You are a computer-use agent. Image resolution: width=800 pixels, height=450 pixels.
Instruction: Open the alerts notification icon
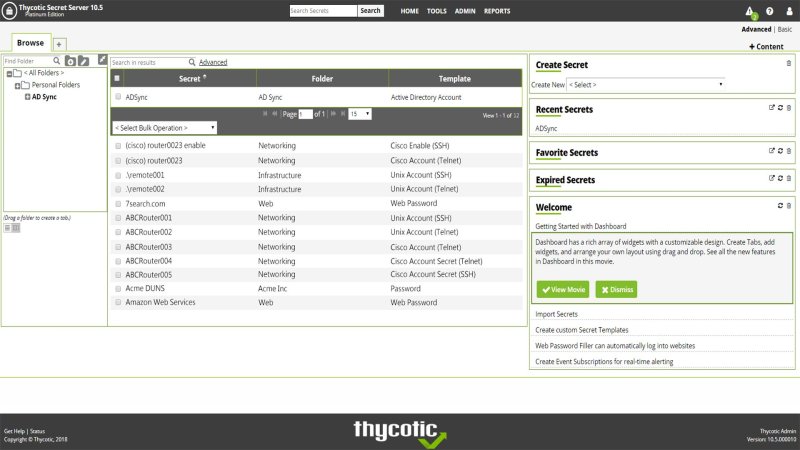[x=749, y=11]
